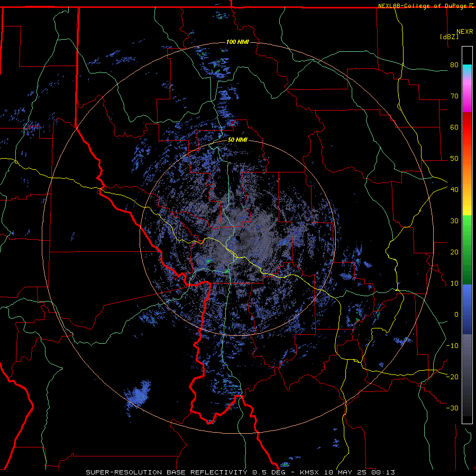Click the 70 value on dBZ scale
The image size is (476, 476).
(454, 96)
